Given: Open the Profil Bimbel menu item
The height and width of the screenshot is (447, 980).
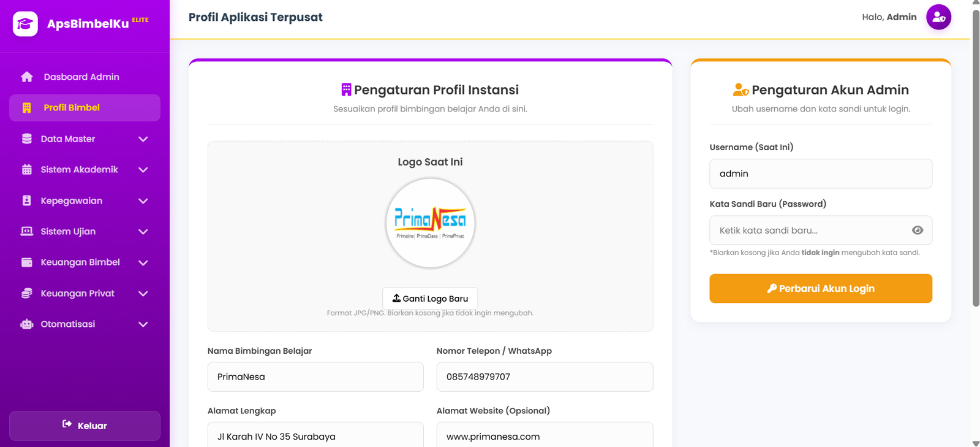Looking at the screenshot, I should 85,108.
